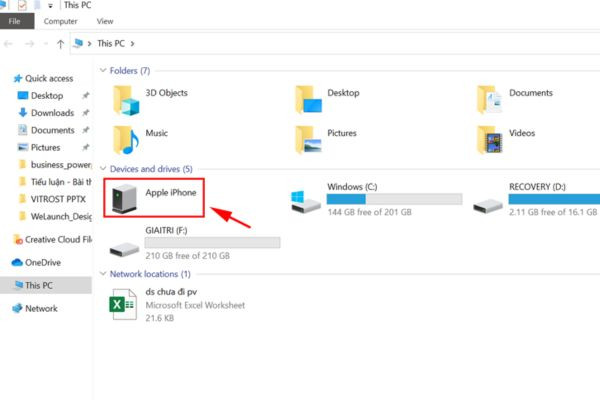This screenshot has height=400, width=600.
Task: Open the Customize Quick Access Toolbar dropdown
Action: (x=50, y=6)
